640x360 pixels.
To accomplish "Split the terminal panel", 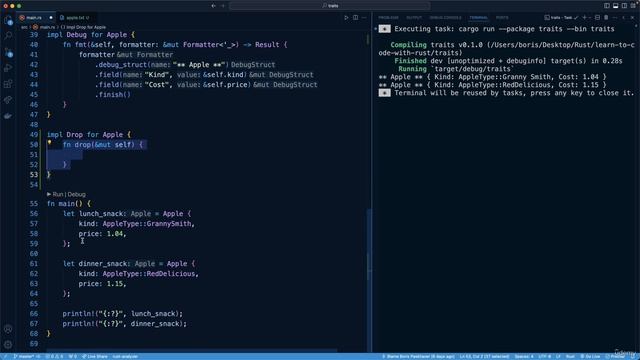I will (x=597, y=18).
